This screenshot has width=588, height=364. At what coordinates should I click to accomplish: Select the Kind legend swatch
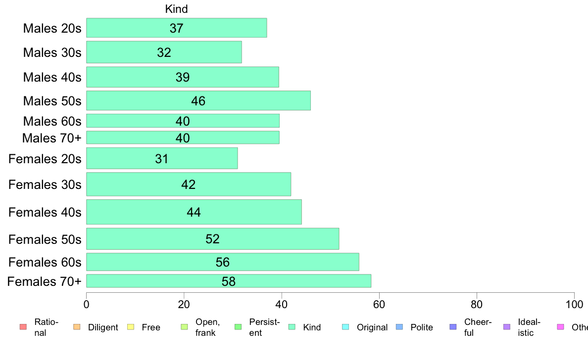[x=292, y=327]
